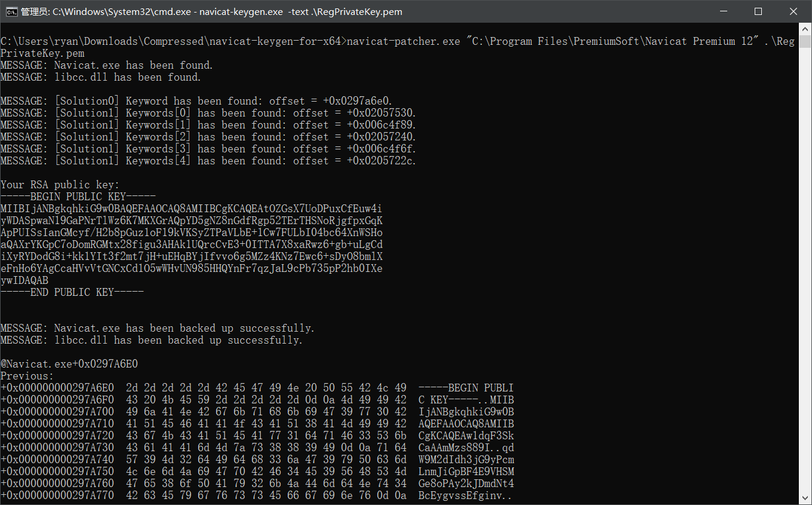Click the END PUBLIC KEY line
Viewport: 812px width, 505px height.
(x=72, y=292)
